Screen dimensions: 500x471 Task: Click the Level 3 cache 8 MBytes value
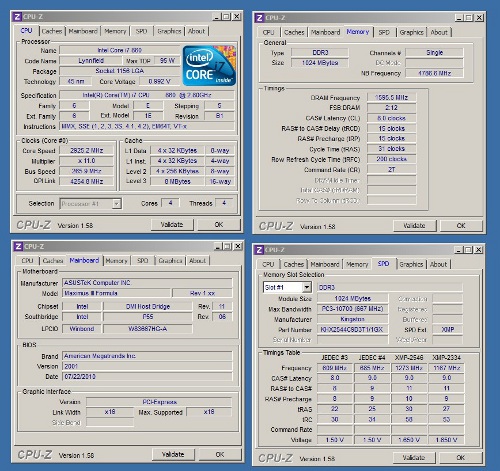coord(177,182)
